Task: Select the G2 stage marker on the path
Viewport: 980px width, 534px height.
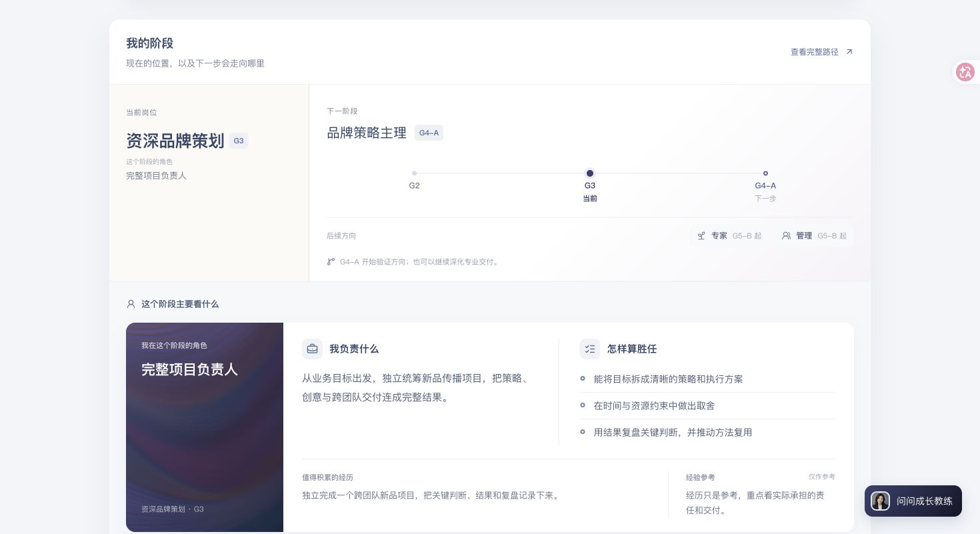Action: pyautogui.click(x=414, y=173)
